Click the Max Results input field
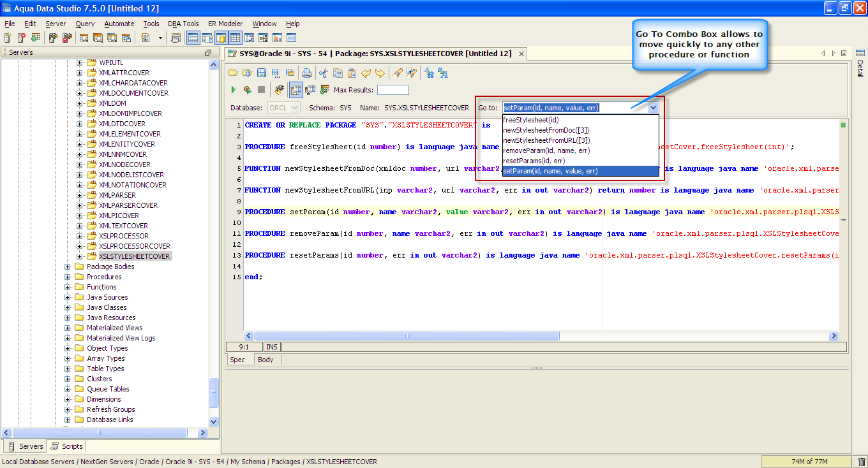868x468 pixels. (x=393, y=90)
